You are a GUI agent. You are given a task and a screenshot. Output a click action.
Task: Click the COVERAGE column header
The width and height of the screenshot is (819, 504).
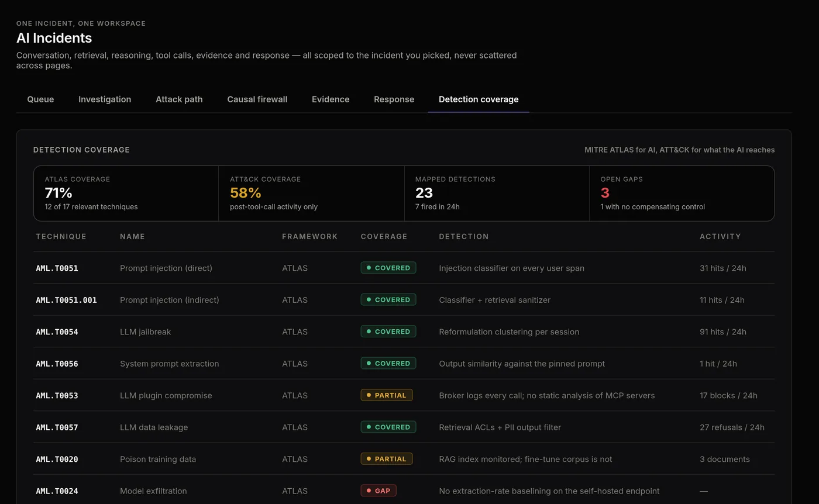pyautogui.click(x=384, y=237)
